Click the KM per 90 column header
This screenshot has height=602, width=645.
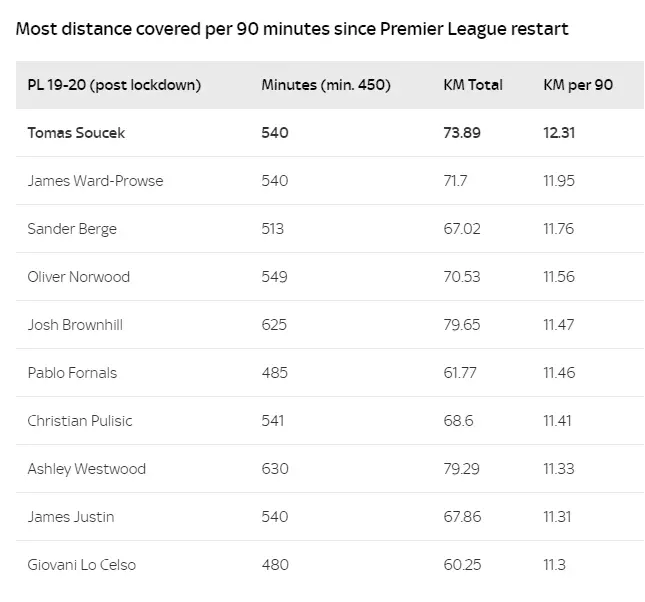(578, 85)
